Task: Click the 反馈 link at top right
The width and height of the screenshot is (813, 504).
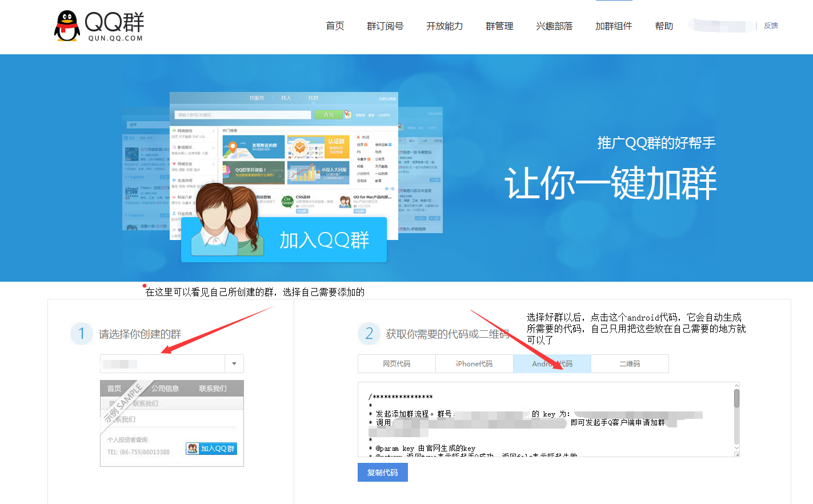Action: click(771, 26)
